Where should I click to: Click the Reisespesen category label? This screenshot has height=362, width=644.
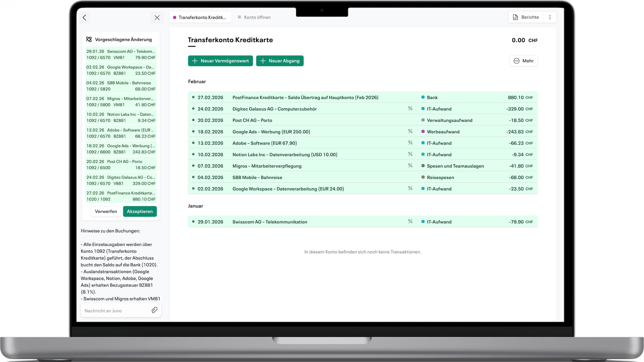coord(440,177)
